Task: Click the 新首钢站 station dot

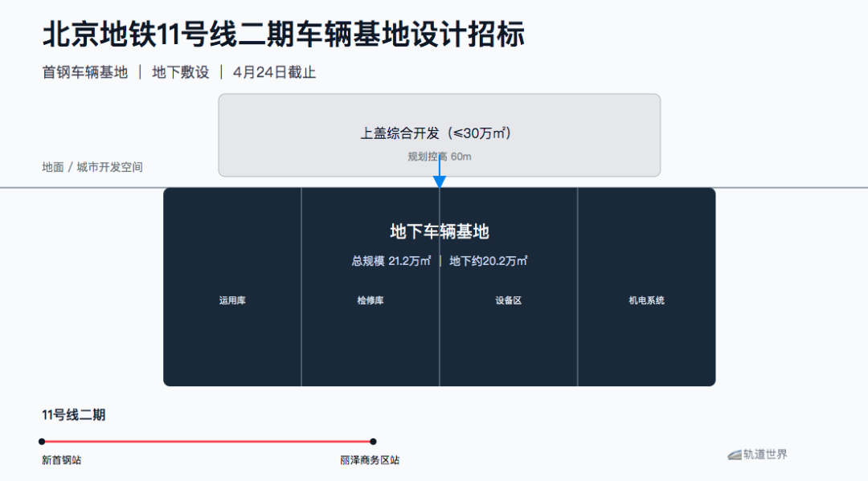Action: (x=42, y=441)
